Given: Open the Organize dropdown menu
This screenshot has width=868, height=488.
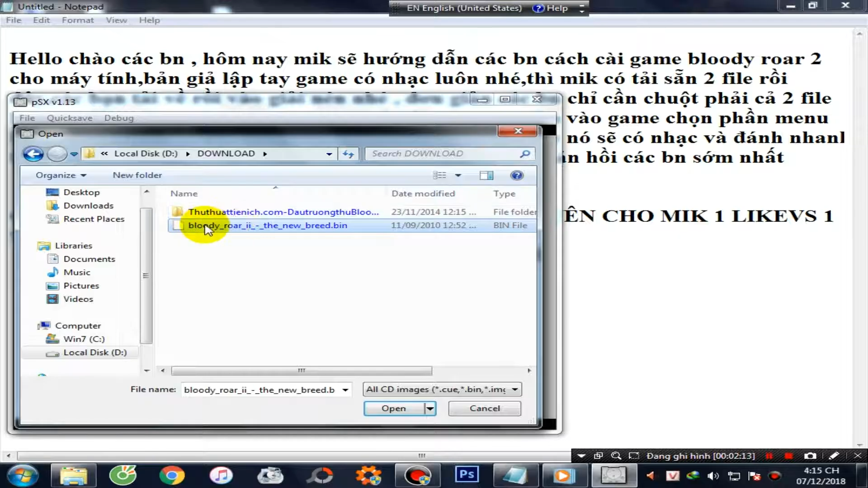Looking at the screenshot, I should 61,175.
